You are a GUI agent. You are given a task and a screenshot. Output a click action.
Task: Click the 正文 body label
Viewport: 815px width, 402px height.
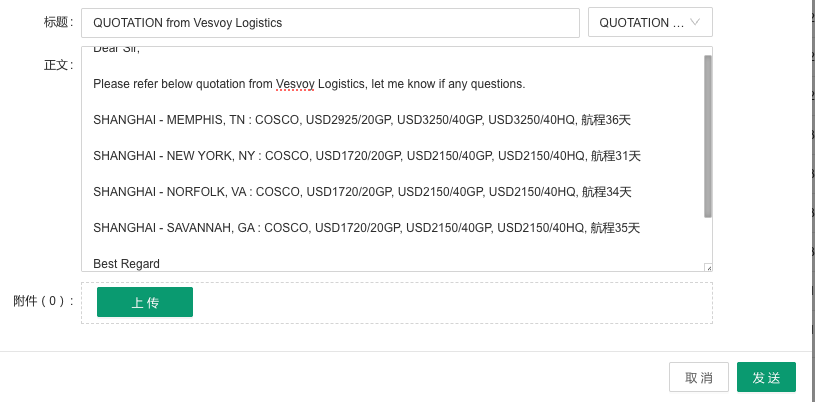click(58, 65)
